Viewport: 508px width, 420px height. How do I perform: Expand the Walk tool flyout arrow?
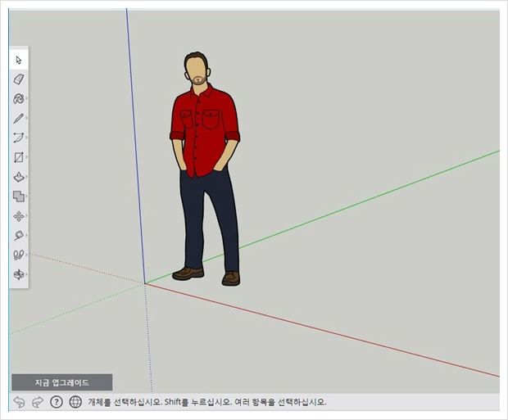pyautogui.click(x=26, y=255)
